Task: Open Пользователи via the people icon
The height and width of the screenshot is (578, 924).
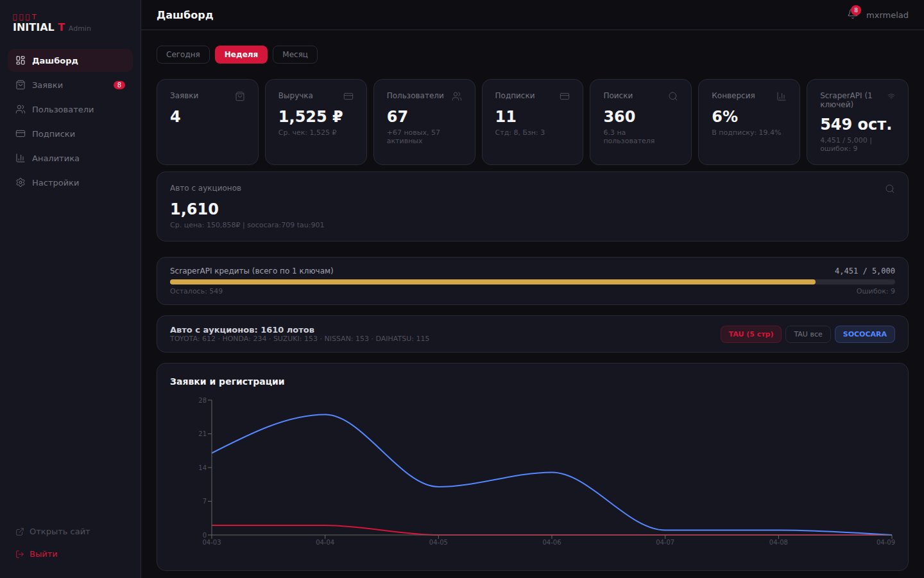Action: pyautogui.click(x=21, y=109)
